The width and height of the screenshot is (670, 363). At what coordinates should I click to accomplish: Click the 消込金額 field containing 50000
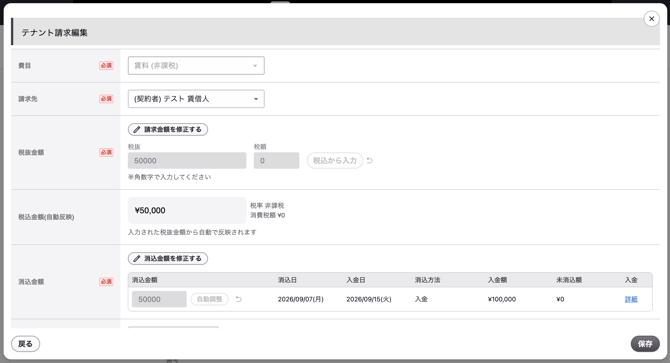[x=159, y=299]
